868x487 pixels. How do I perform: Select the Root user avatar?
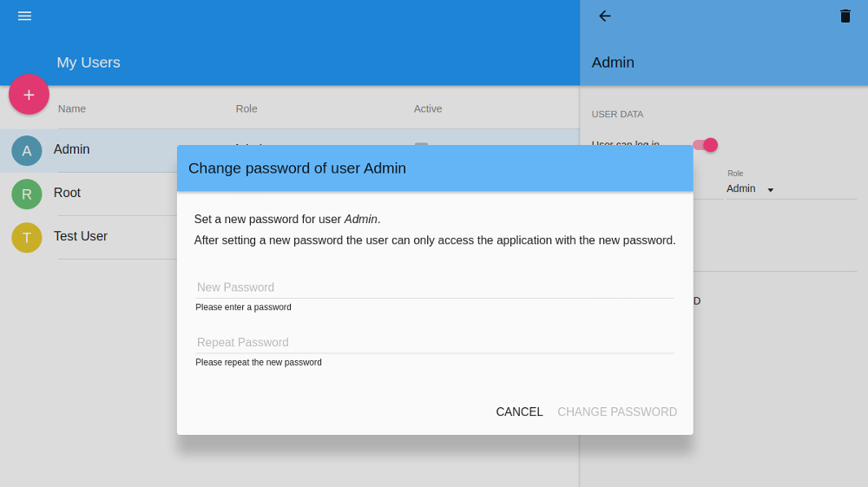(27, 194)
